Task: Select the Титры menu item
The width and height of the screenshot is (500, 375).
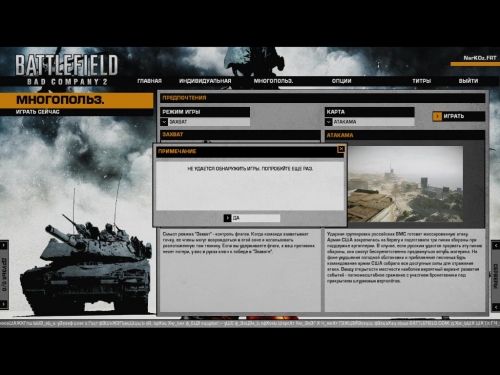Action: pyautogui.click(x=422, y=81)
